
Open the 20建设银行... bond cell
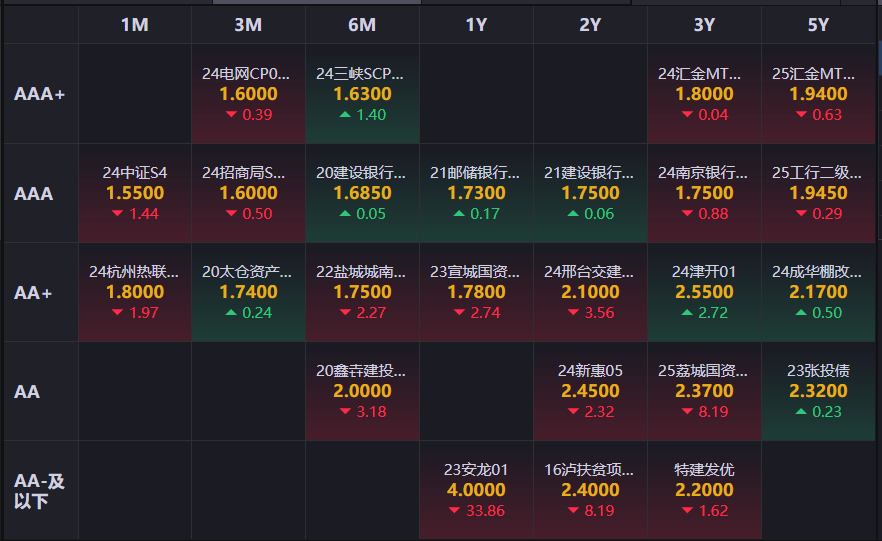click(x=362, y=193)
